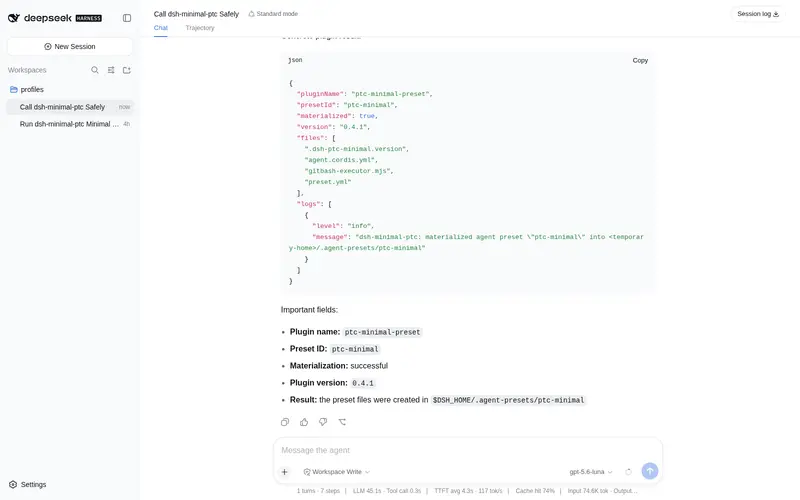Toggle the Standard mode indicator
The width and height of the screenshot is (800, 500).
pyautogui.click(x=273, y=14)
